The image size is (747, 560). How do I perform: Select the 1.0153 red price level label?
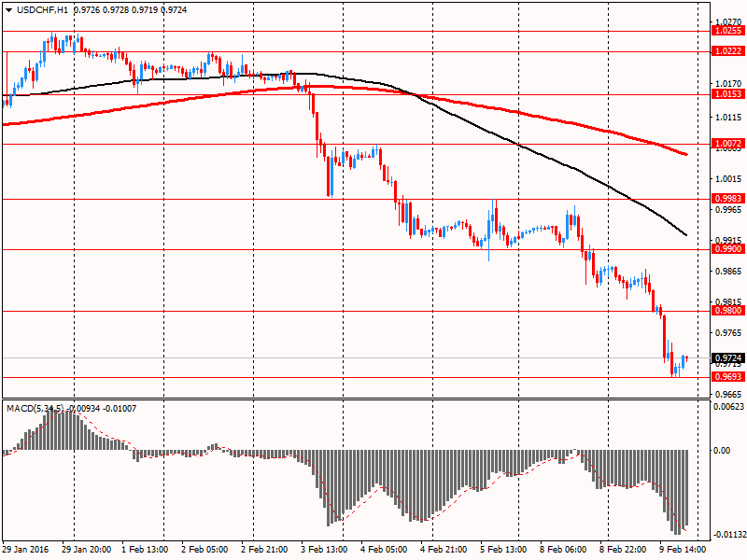pos(728,94)
